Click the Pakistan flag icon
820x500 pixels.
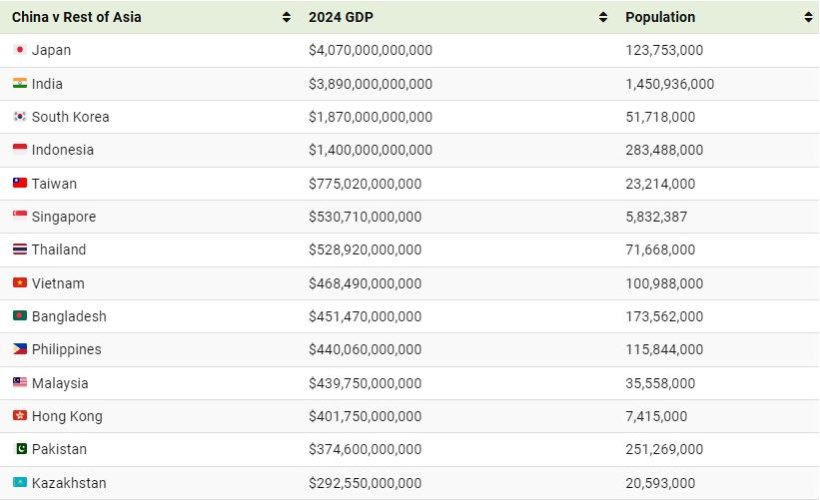click(19, 449)
